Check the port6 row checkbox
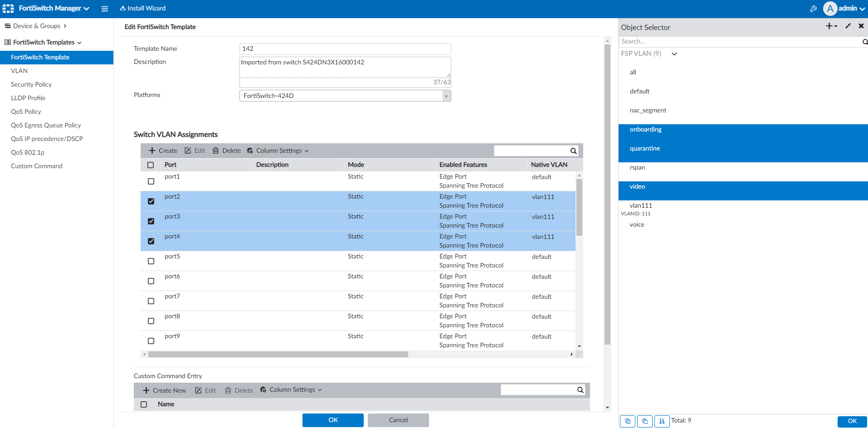This screenshot has width=868, height=428. [x=151, y=281]
